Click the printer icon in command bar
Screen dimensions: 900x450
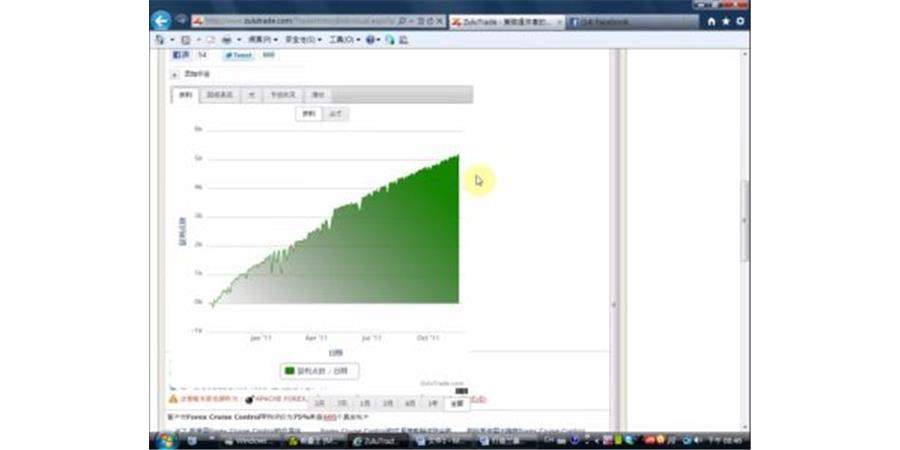tap(227, 40)
